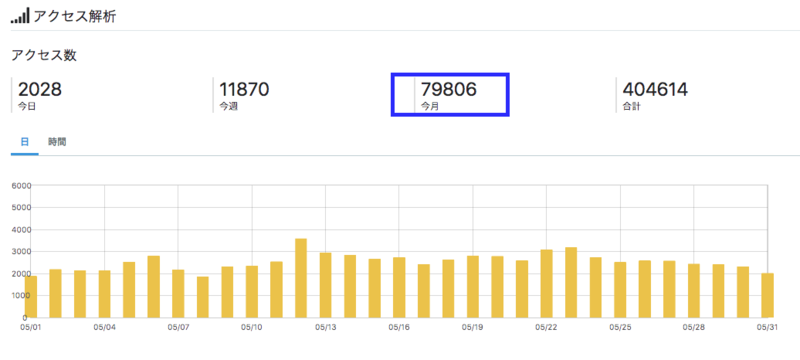800x360 pixels.
Task: Click the 05/04 x-axis date label
Action: 104,328
